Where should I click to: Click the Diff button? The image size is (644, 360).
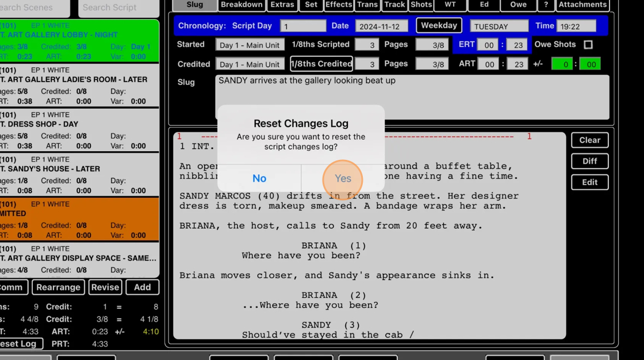click(589, 161)
